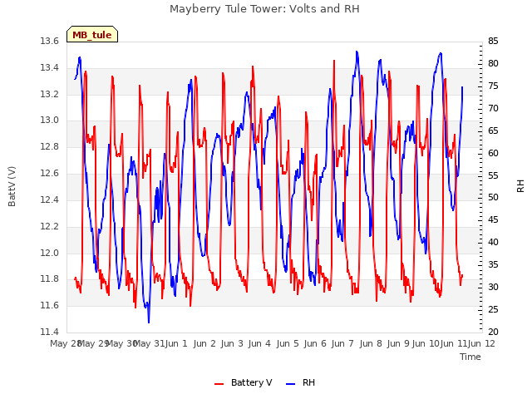532x399 pixels.
Task: Click the Jun 12 date on the time axis
Action: pyautogui.click(x=482, y=343)
